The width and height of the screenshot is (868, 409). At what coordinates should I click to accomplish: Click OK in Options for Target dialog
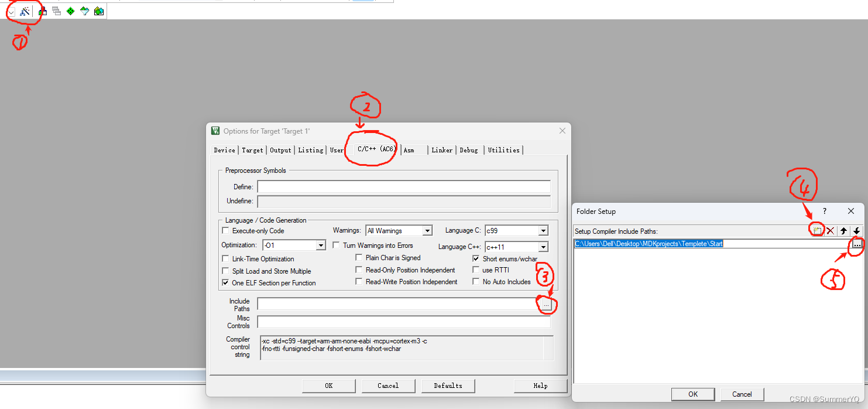tap(329, 386)
